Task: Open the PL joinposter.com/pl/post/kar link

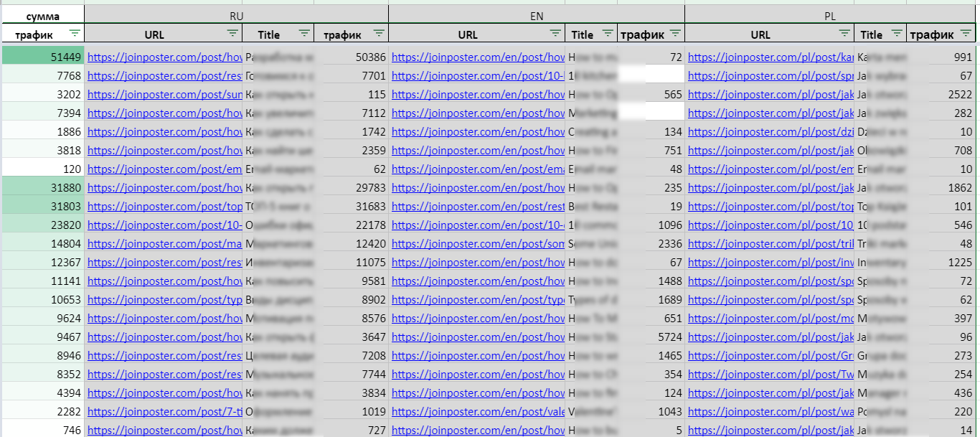Action: tap(771, 57)
